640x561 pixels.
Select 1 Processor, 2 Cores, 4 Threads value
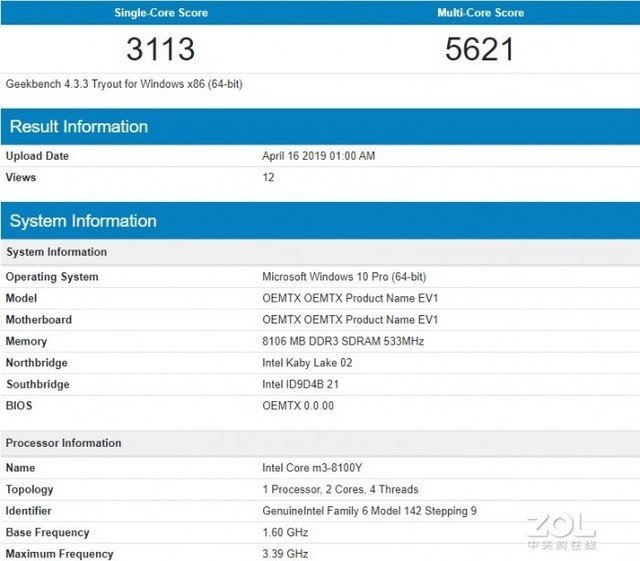click(340, 490)
